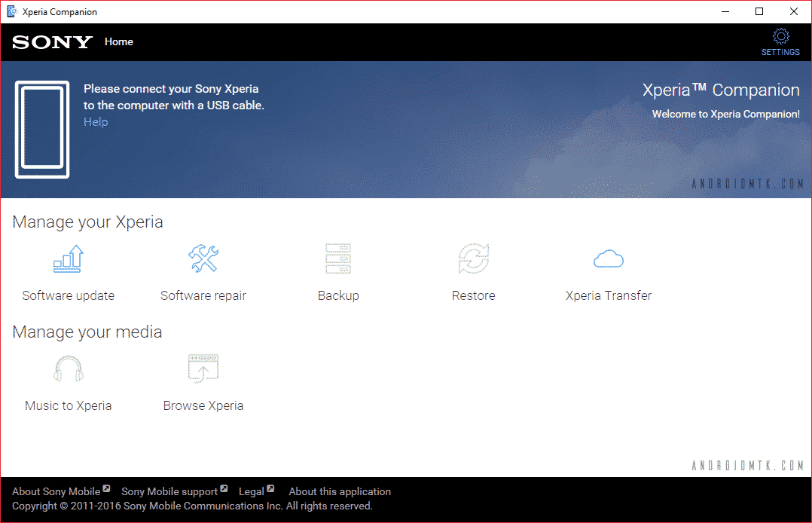Screen dimensions: 812x523
Task: Open the Software repair tools icon
Action: pos(203,259)
